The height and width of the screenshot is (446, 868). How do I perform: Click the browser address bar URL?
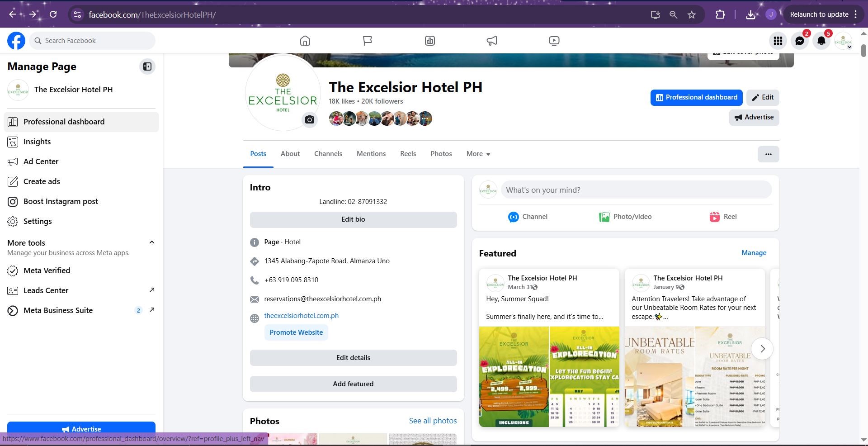152,14
